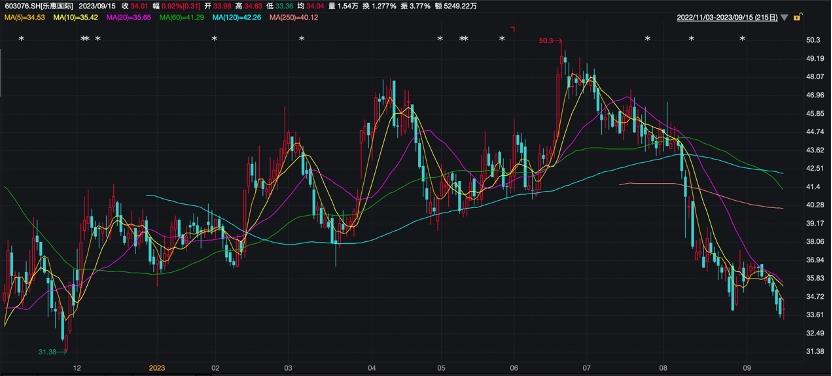Select the MA(5)=34.53 indicator label
Viewport: 832px width, 376px height.
[24, 18]
